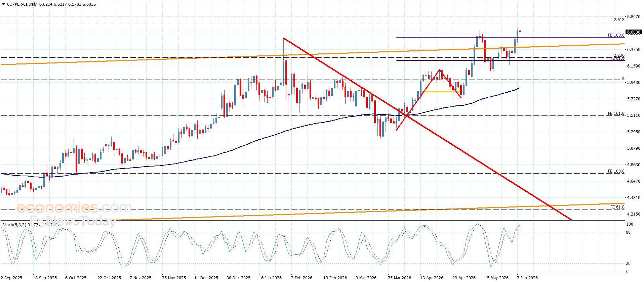Select the lower FE 61.8 label near 4.28

(x=617, y=207)
